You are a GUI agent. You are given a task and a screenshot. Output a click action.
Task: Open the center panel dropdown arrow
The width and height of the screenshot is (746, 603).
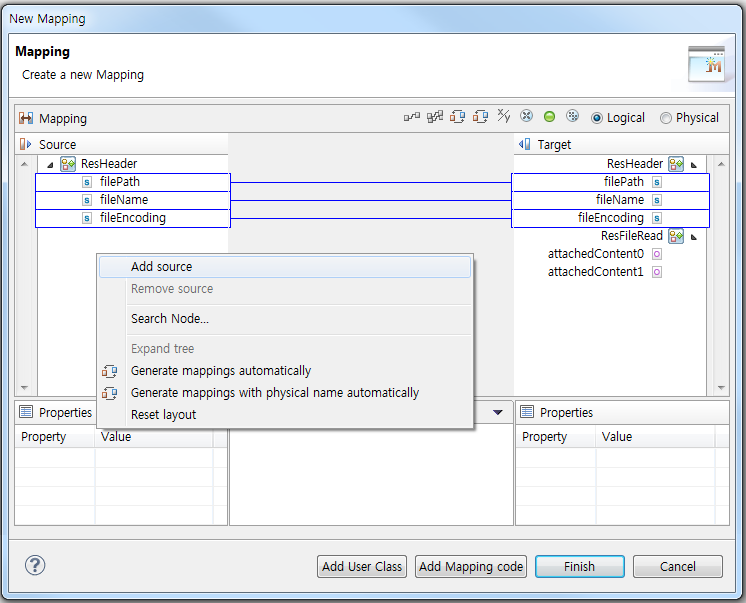tap(498, 412)
